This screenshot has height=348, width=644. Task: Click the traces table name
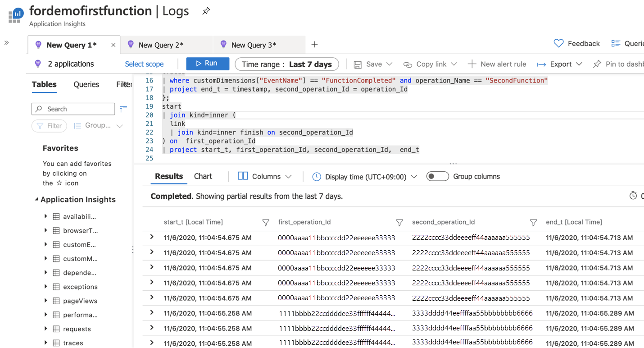(x=73, y=343)
